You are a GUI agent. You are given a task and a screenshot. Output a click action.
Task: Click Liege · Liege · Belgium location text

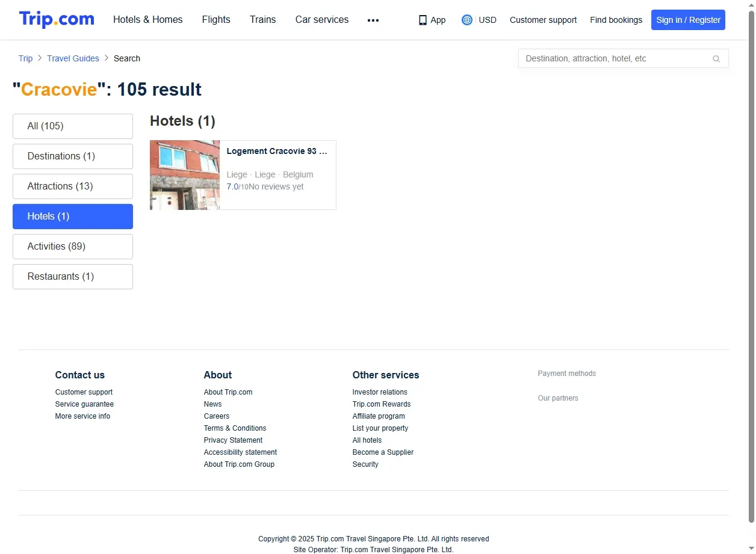coord(270,174)
